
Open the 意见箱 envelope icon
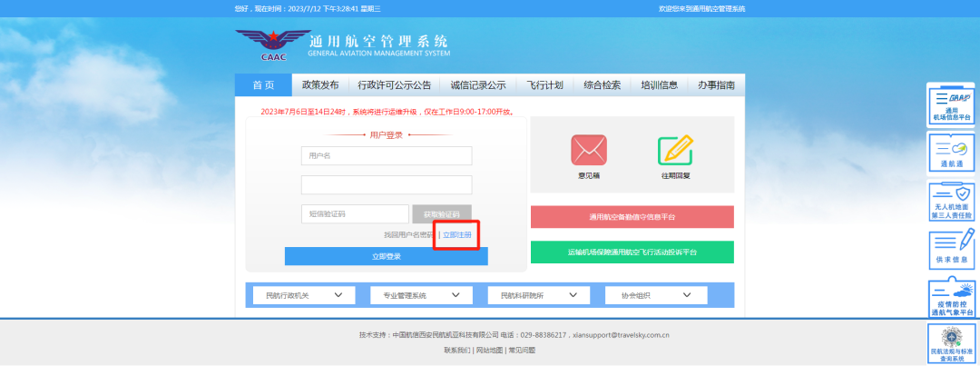pyautogui.click(x=588, y=151)
